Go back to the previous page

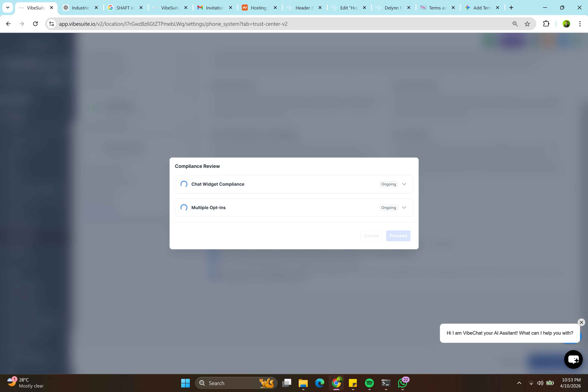tap(8, 24)
